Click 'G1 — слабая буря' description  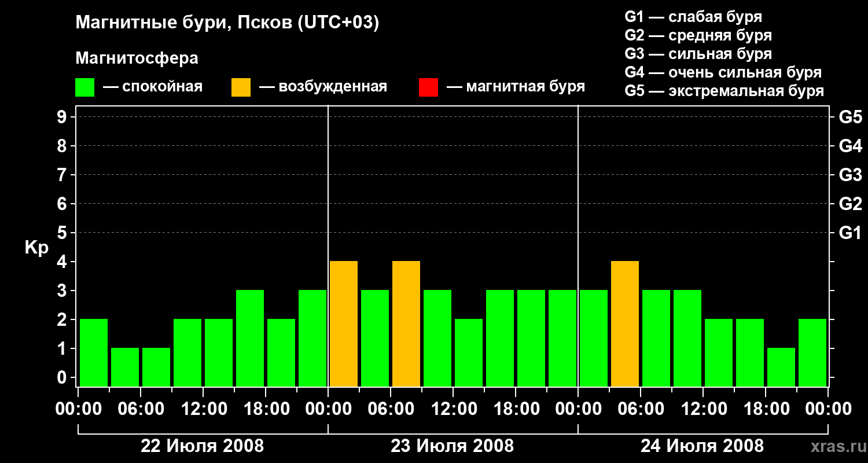[x=693, y=16]
